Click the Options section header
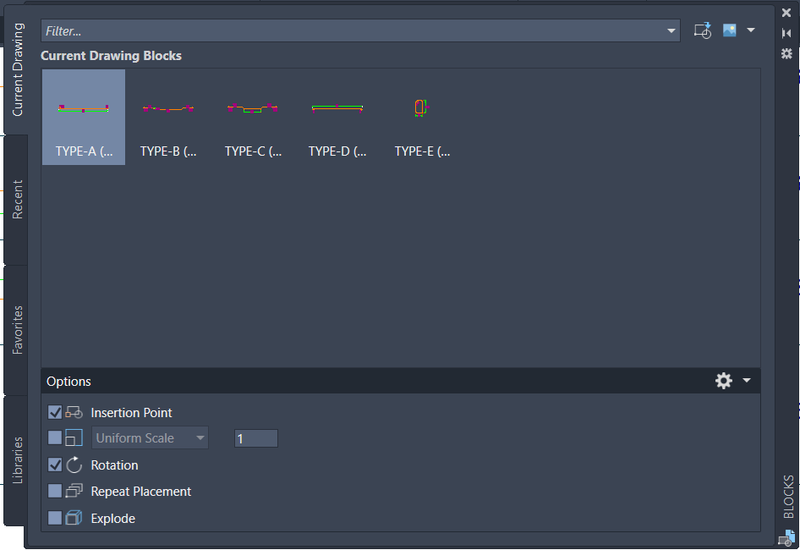Screen dimensions: 800x550 click(x=401, y=381)
